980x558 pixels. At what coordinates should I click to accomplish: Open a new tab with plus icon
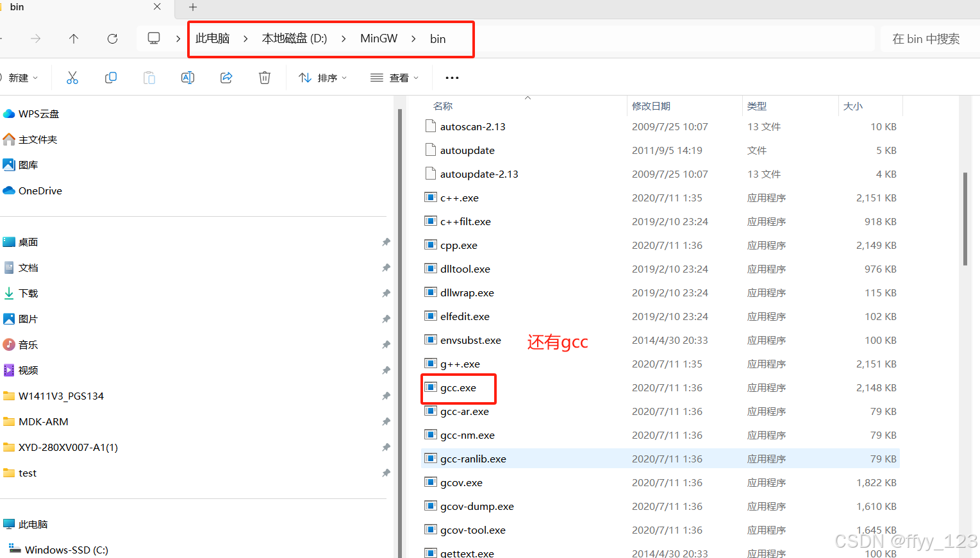pyautogui.click(x=193, y=7)
